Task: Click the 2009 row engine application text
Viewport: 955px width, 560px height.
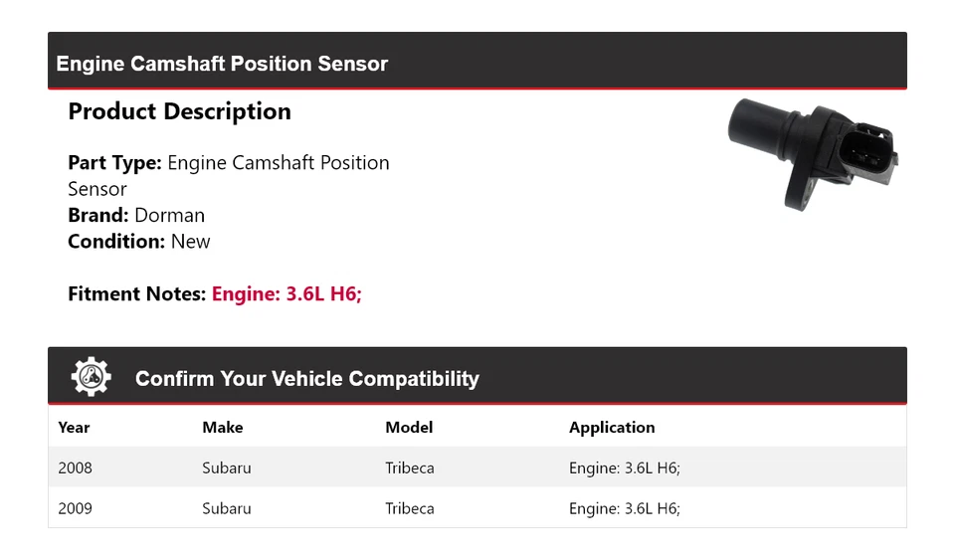Action: (624, 508)
